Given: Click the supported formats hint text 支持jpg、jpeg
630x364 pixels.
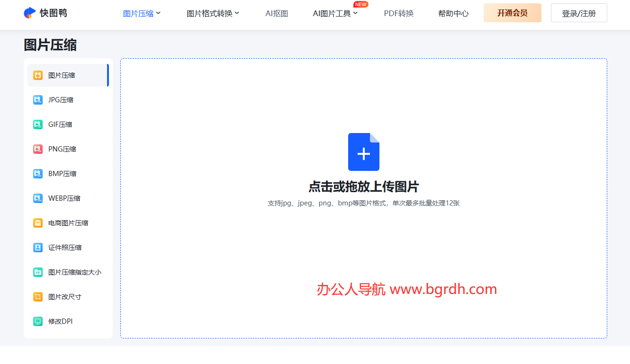Looking at the screenshot, I should click(x=364, y=203).
